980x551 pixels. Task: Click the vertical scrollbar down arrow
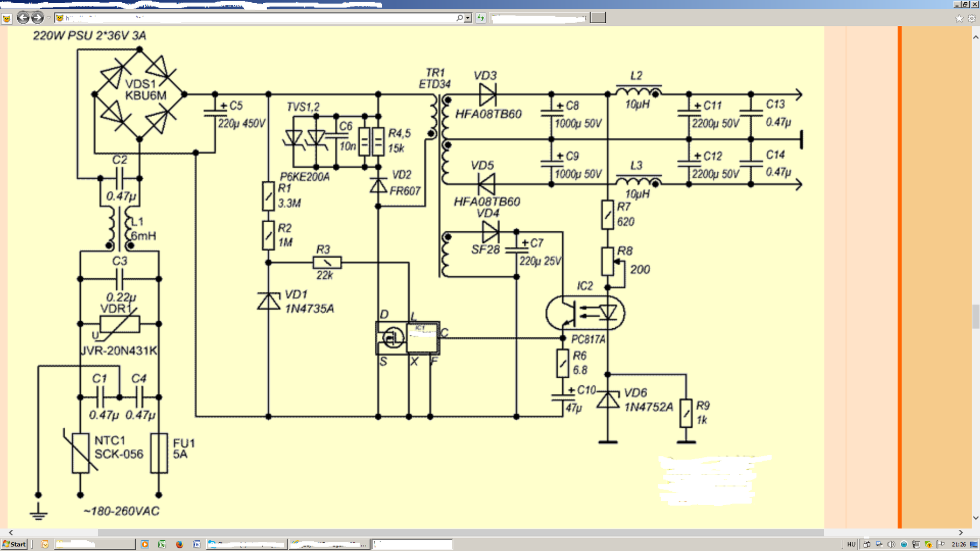click(x=975, y=518)
